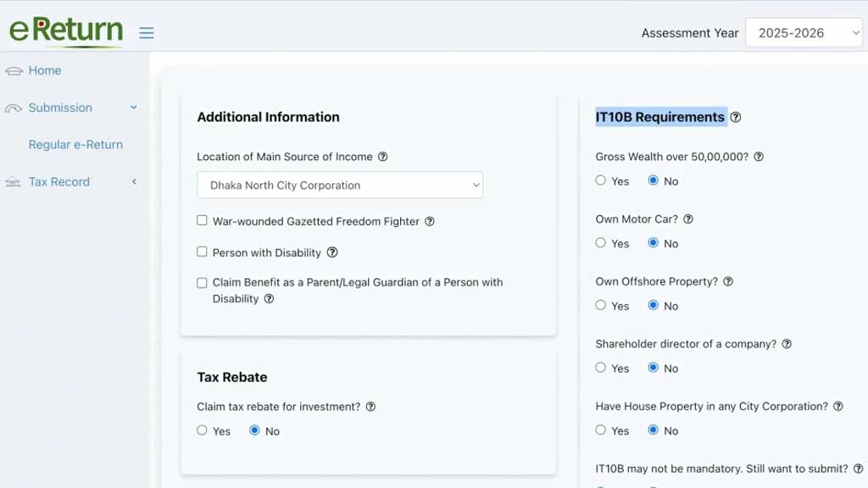The height and width of the screenshot is (488, 868).
Task: Go to Home in the sidebar
Action: [45, 70]
